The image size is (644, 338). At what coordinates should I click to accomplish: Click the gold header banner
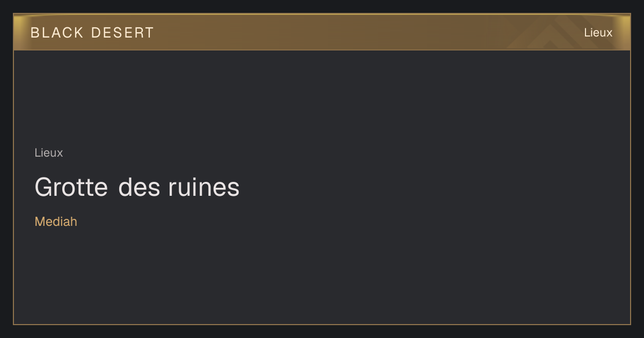[x=322, y=32]
